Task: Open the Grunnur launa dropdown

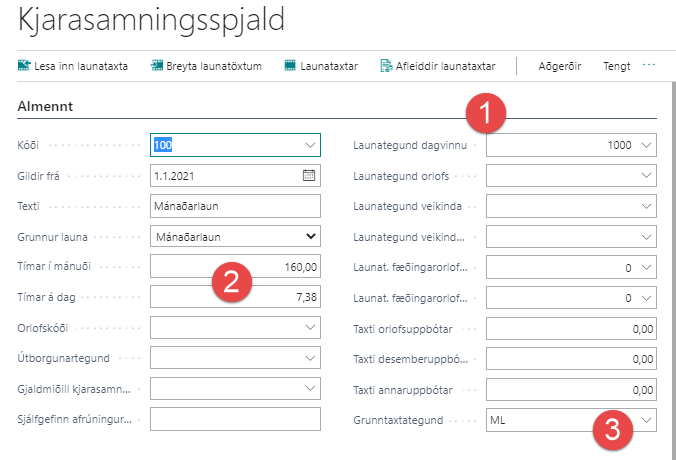Action: pos(309,237)
